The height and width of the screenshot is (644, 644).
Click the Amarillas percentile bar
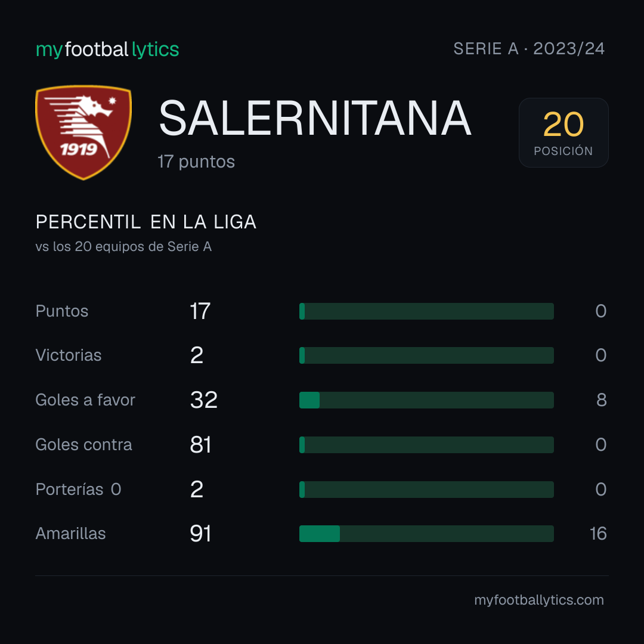[426, 534]
